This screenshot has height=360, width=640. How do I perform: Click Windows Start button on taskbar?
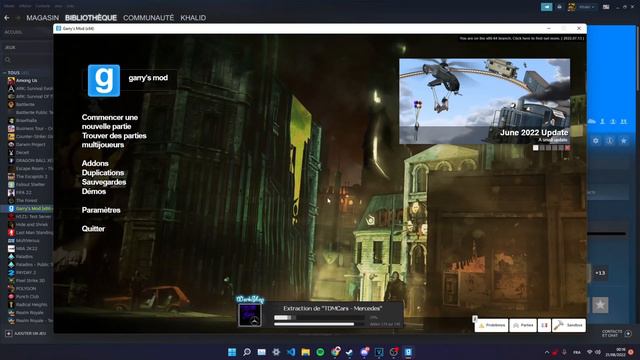(x=232, y=352)
